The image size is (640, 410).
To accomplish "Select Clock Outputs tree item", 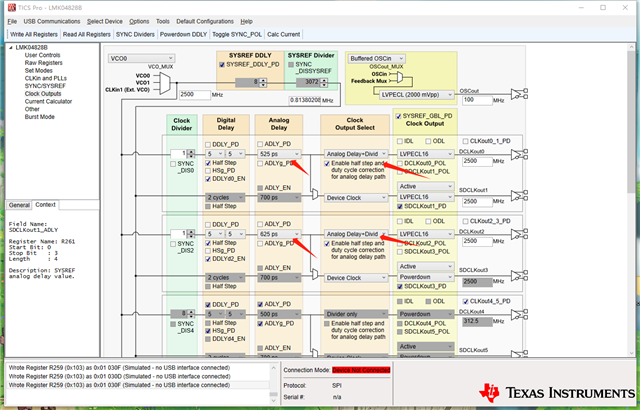I will click(x=43, y=94).
